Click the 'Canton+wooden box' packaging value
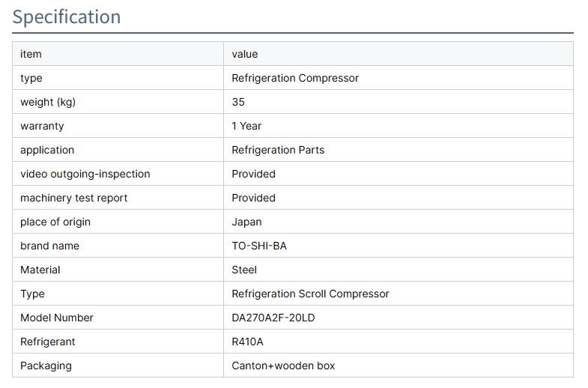This screenshot has width=588, height=388. pyautogui.click(x=283, y=366)
